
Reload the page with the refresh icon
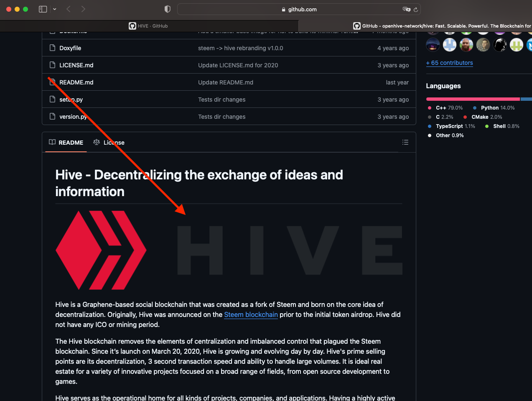(416, 9)
